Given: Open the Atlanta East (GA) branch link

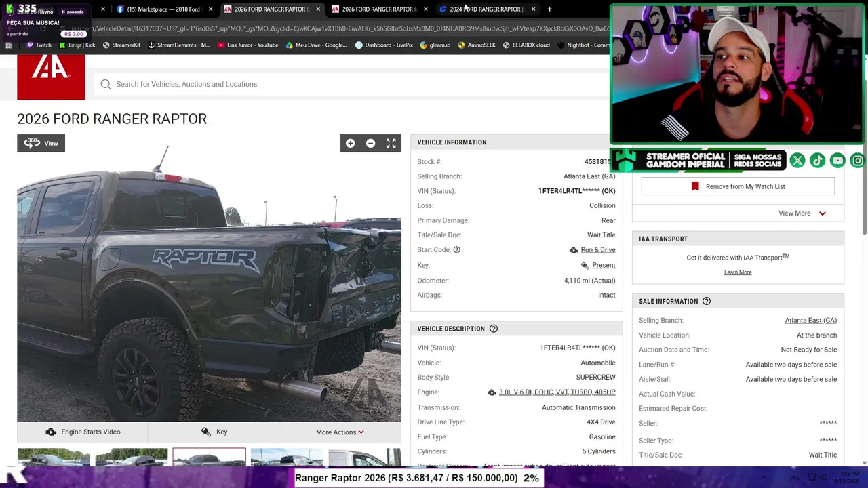Looking at the screenshot, I should (810, 321).
